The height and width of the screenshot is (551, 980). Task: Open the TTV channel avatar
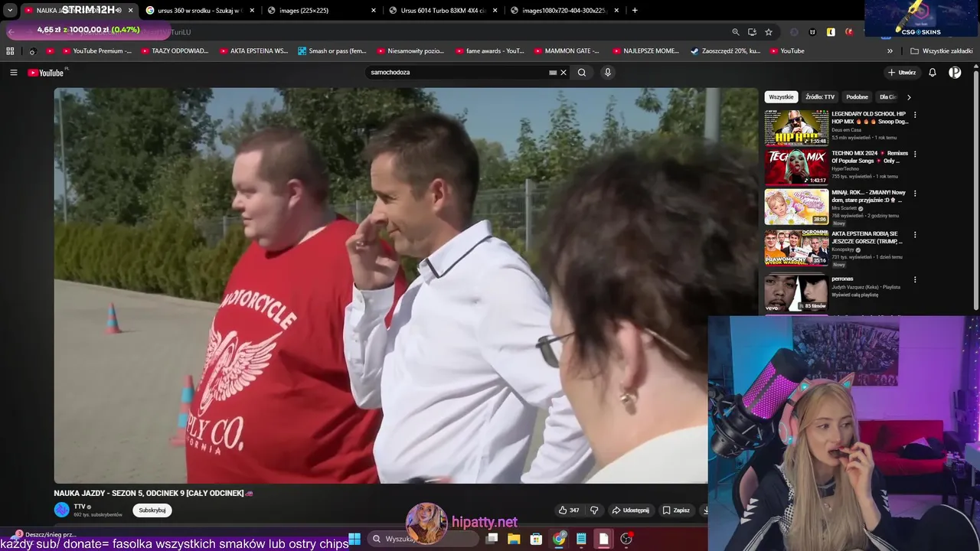(61, 510)
